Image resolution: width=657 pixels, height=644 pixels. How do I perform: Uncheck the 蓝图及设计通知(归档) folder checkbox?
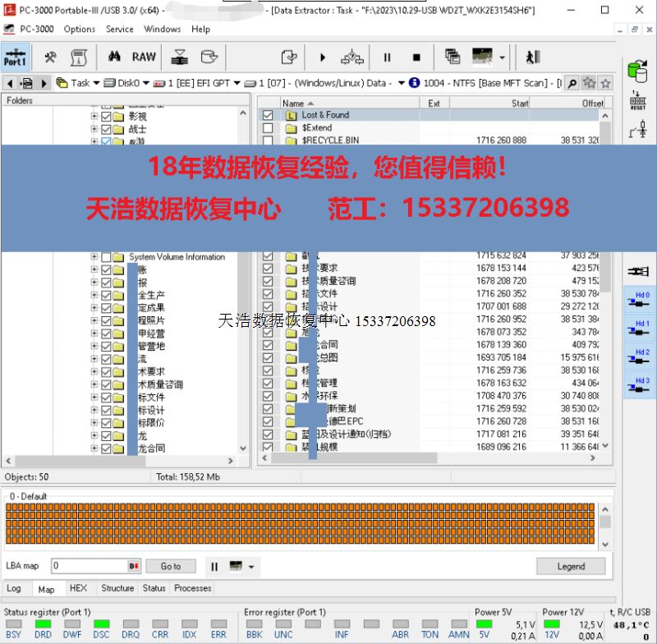click(x=268, y=435)
